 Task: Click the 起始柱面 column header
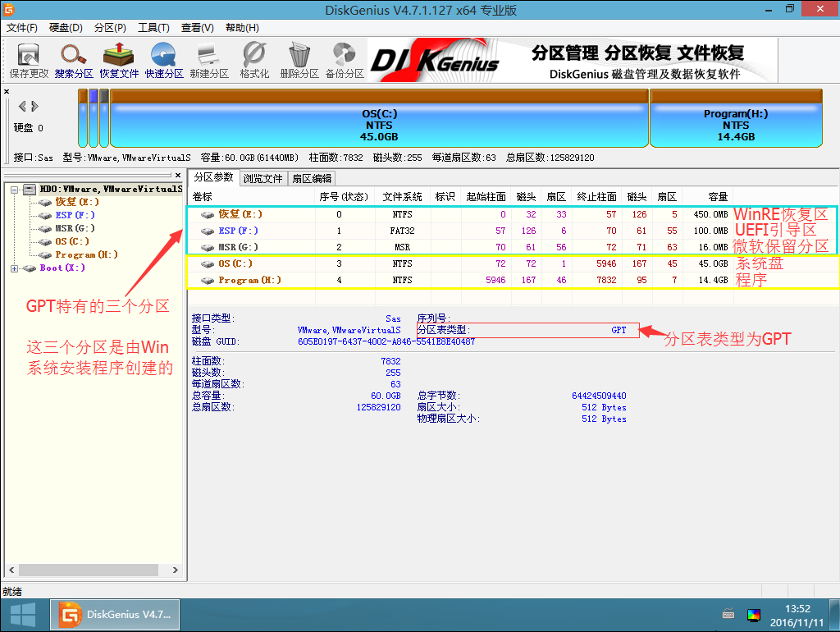click(486, 197)
